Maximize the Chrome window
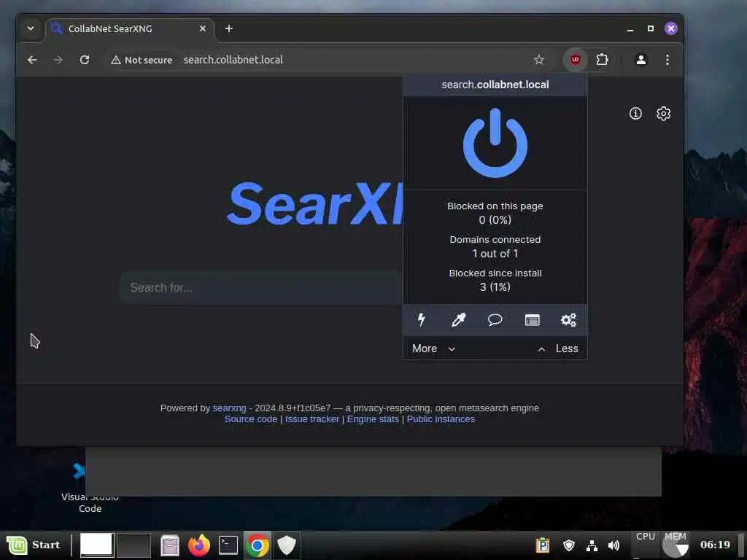747x560 pixels. coord(650,28)
